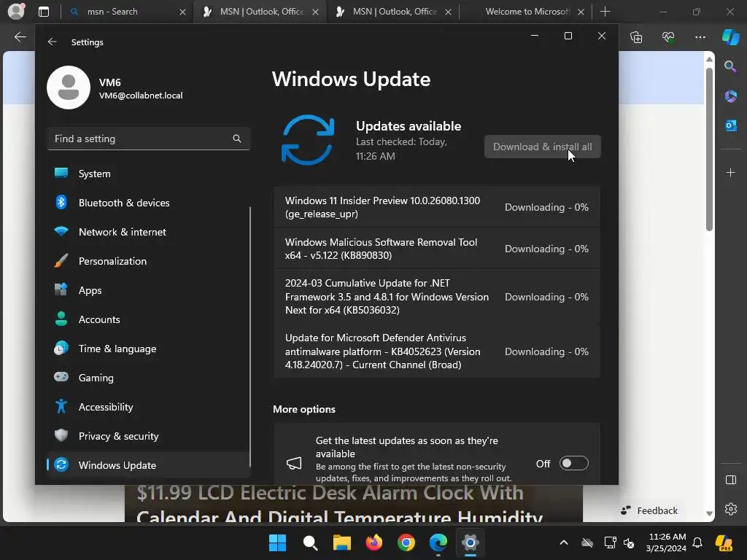Open Time & language icon
The image size is (747, 560).
pos(61,348)
